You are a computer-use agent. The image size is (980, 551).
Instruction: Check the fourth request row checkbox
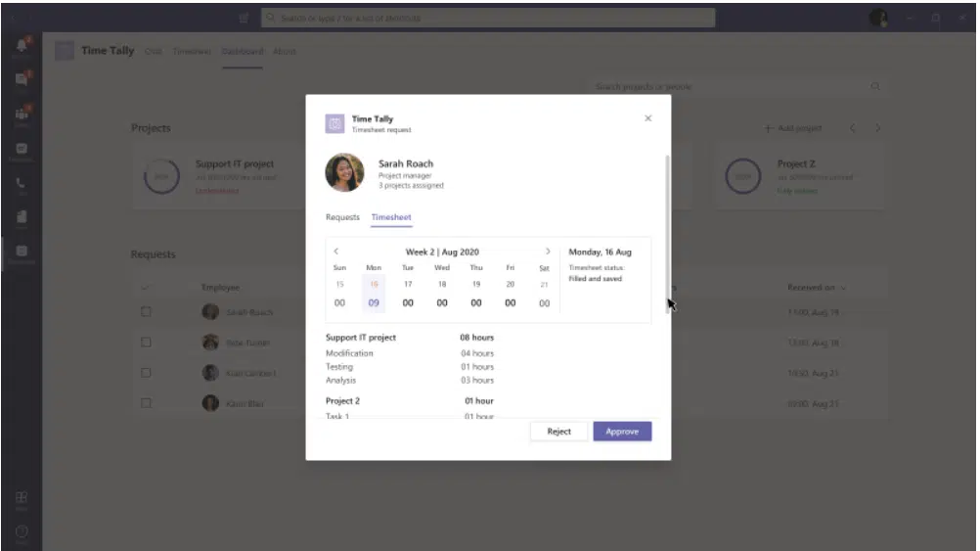pyautogui.click(x=146, y=403)
